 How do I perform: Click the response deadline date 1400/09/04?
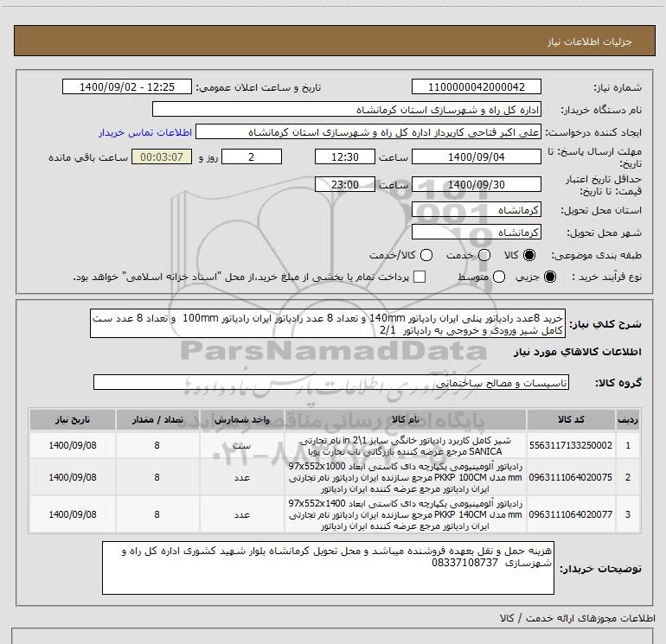476,156
